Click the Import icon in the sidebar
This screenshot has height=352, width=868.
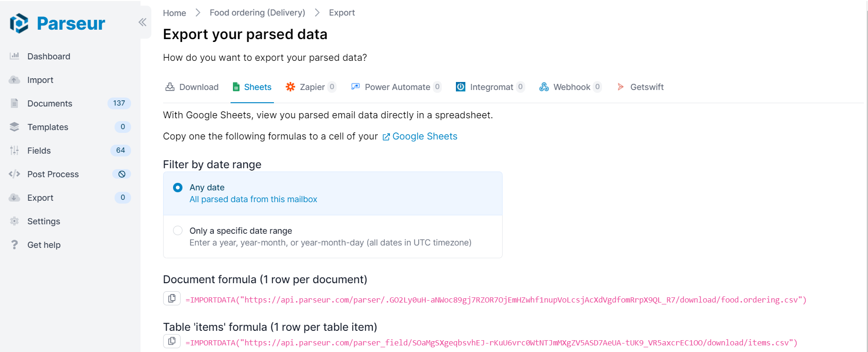click(15, 80)
